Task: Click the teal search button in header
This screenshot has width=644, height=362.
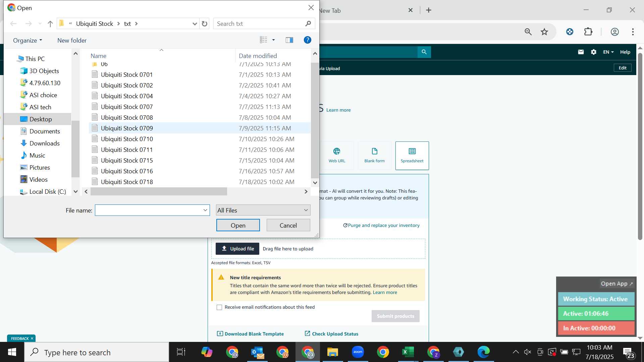Action: coord(424,52)
